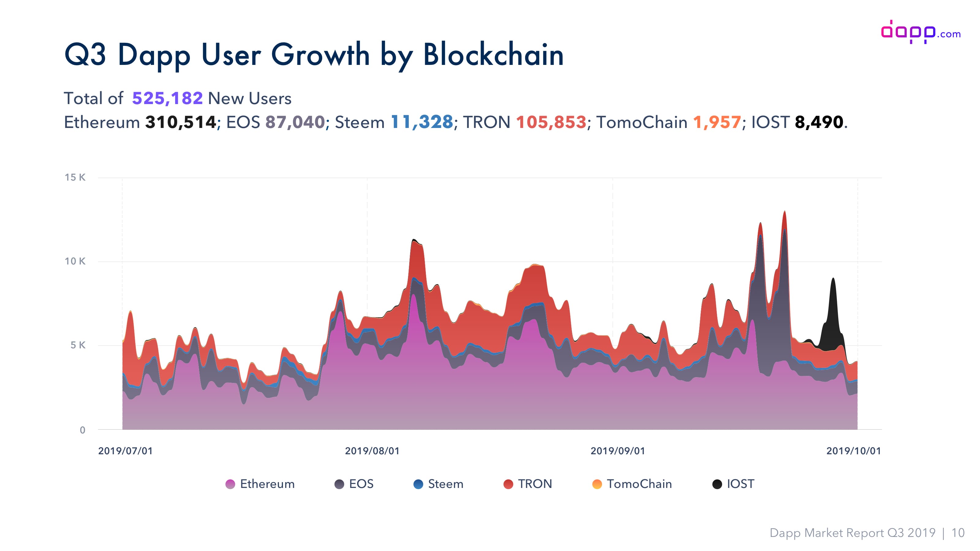Click the dapp.com logo
The image size is (980, 551).
click(x=921, y=32)
